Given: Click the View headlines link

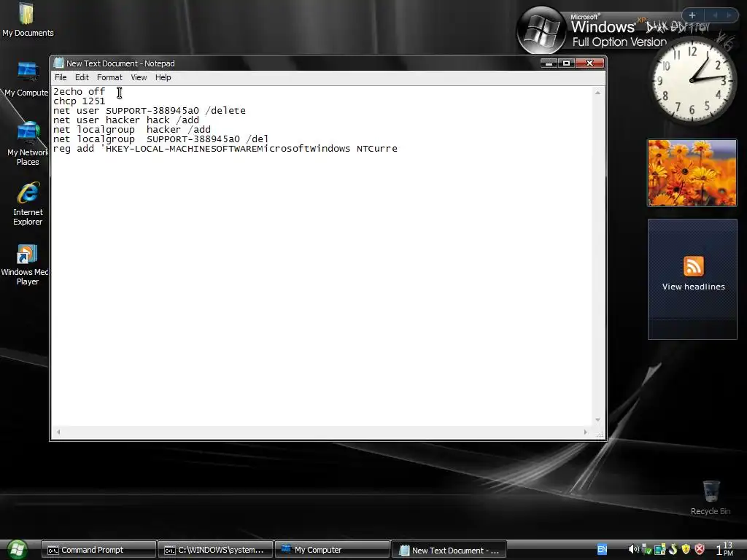Looking at the screenshot, I should point(693,287).
